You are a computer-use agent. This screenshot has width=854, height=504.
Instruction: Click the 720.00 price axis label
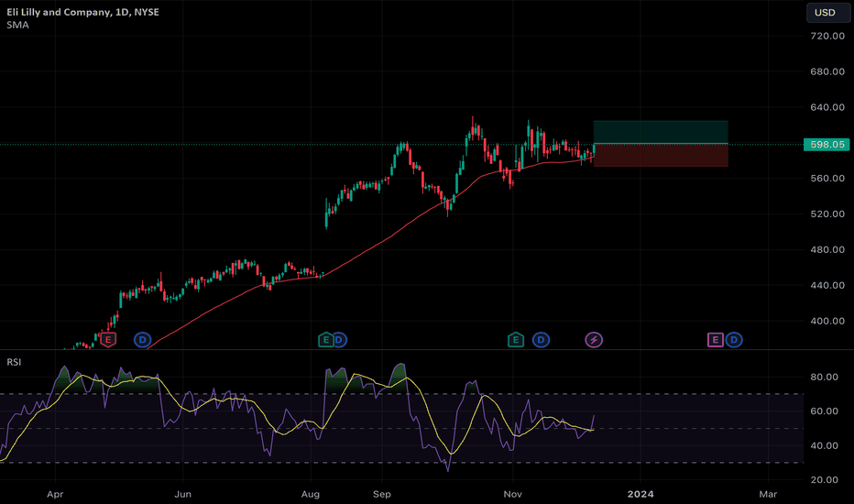827,36
